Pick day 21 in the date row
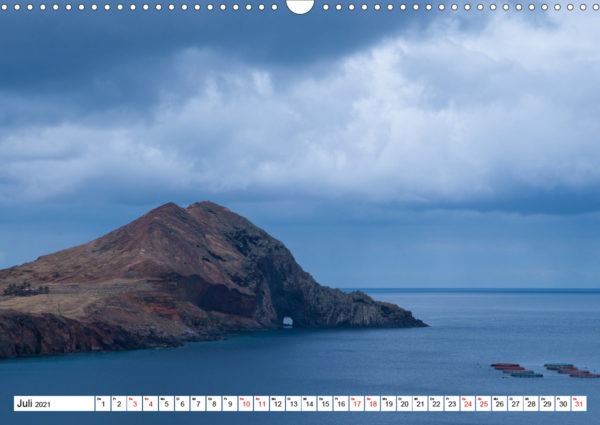This screenshot has height=425, width=600. [420, 404]
